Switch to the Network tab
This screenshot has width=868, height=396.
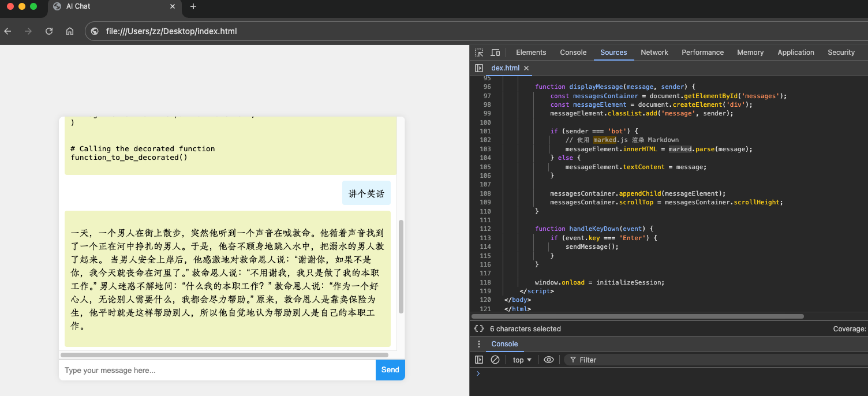coord(654,53)
